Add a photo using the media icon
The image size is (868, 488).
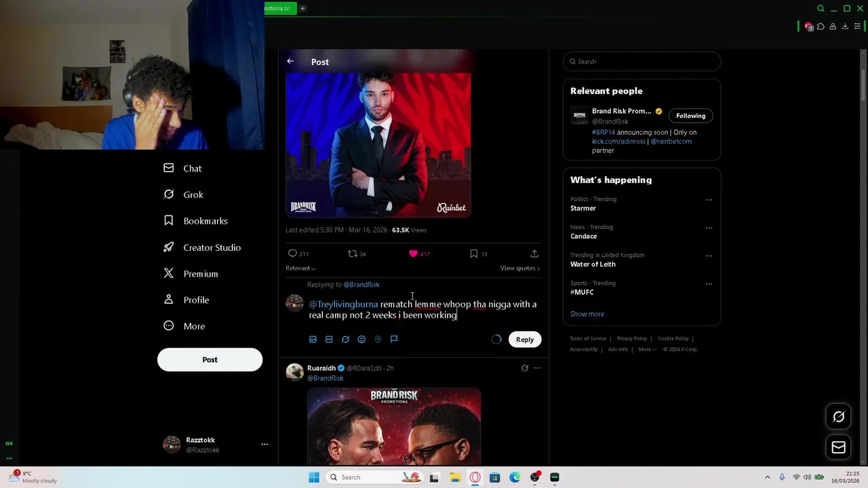tap(313, 340)
